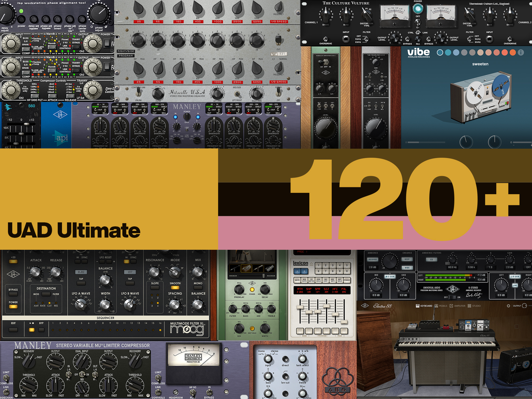Click the K-Stereo Mid gain knob
Image resolution: width=532 pixels, height=399 pixels.
[x=376, y=285]
